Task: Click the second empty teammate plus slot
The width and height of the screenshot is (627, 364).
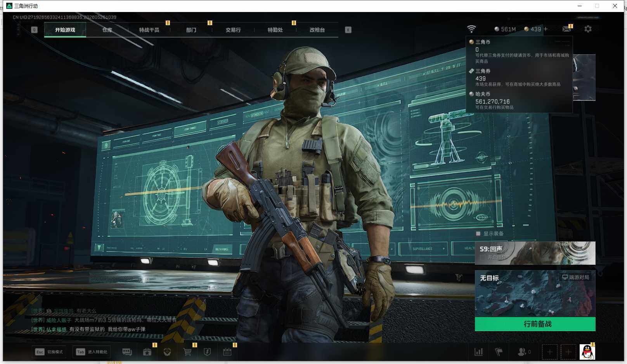Action: coord(568,352)
